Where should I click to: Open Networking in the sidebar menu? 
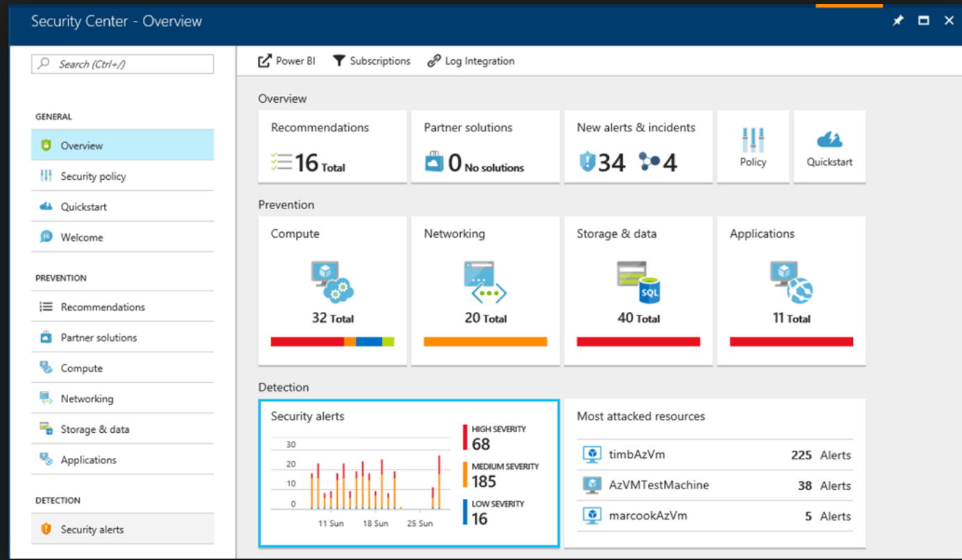point(122,398)
